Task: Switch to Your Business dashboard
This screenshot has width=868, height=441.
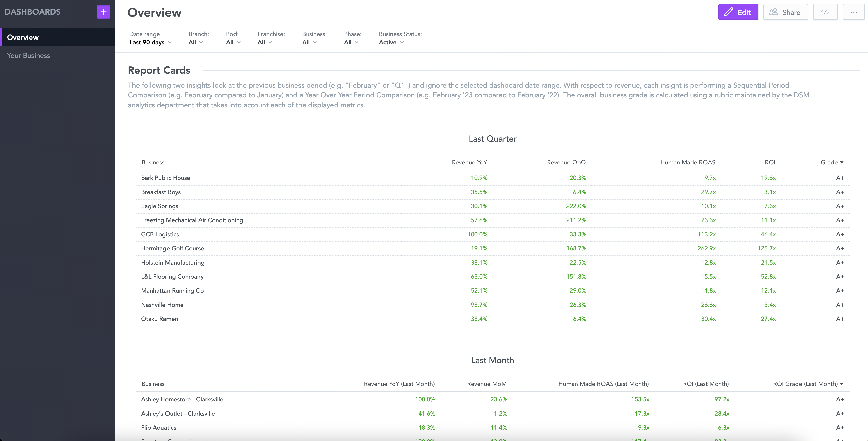Action: point(28,56)
